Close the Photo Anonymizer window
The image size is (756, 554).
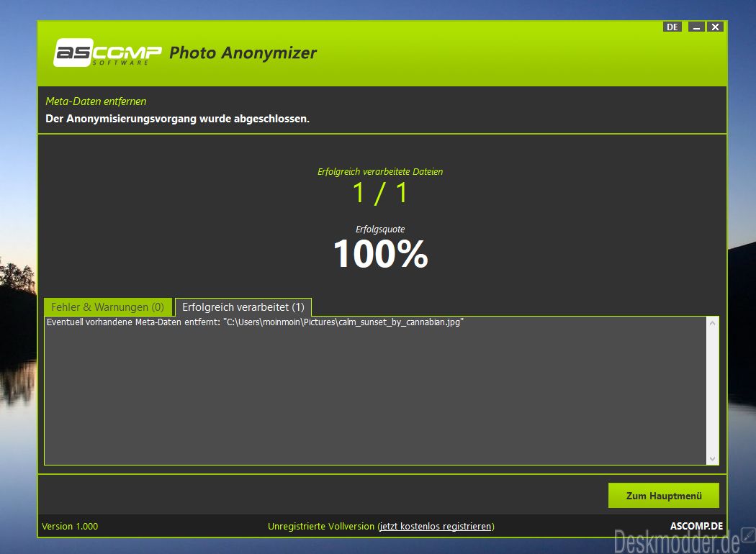pos(715,27)
